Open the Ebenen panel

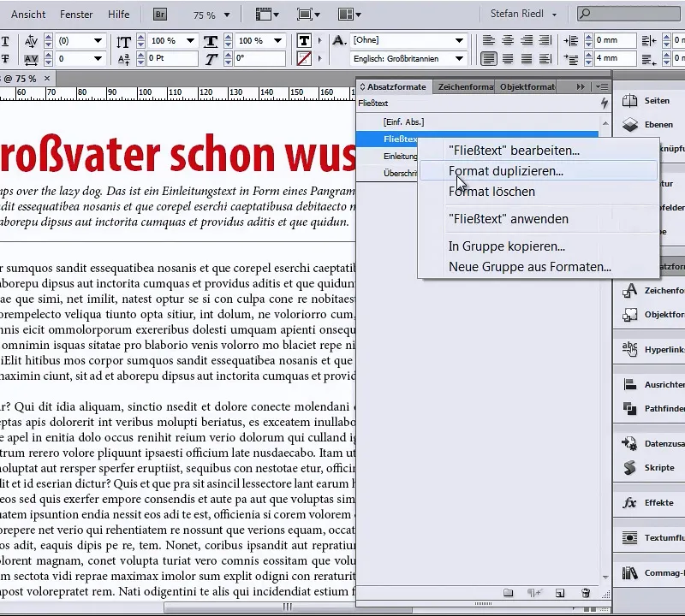click(x=649, y=124)
